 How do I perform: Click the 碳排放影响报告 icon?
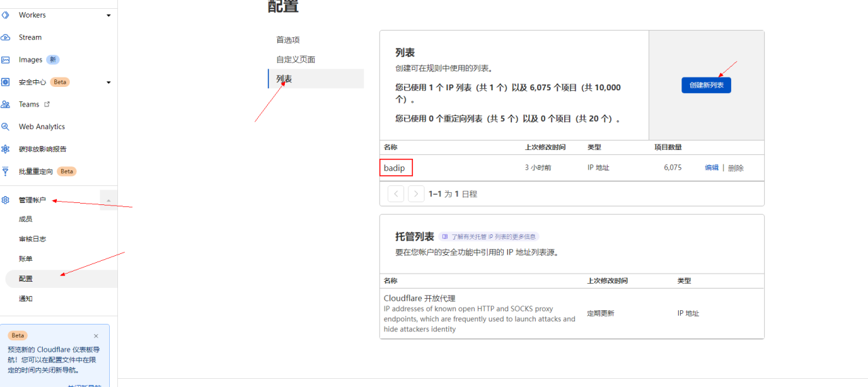5,149
